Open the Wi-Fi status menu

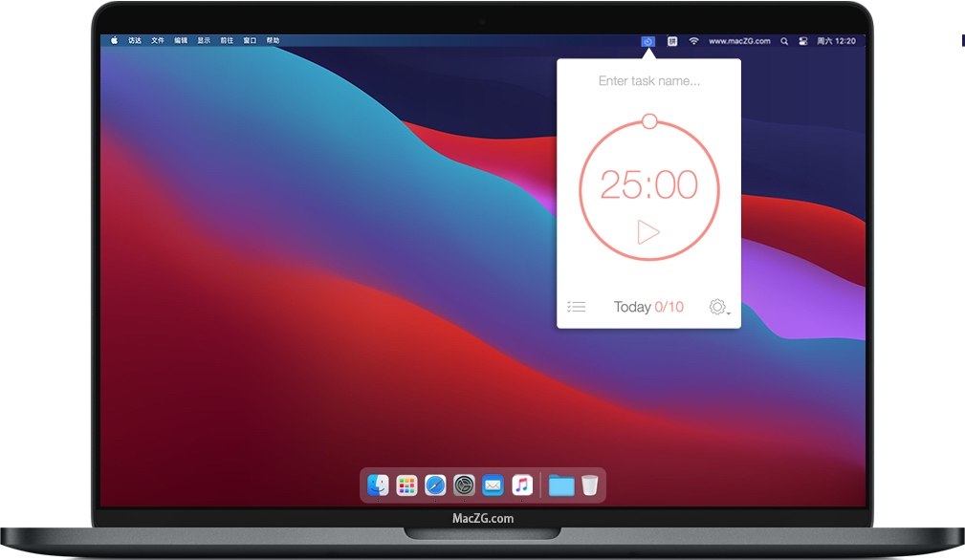693,41
